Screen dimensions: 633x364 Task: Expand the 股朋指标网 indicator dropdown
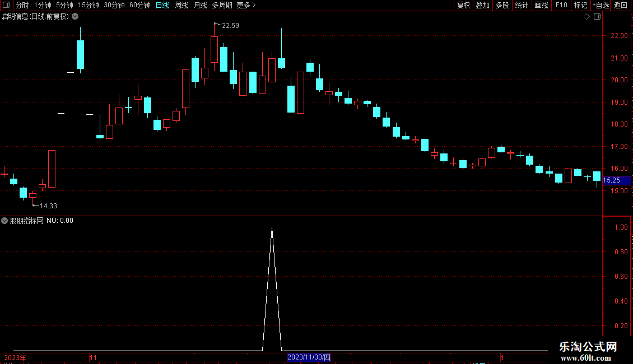click(4, 221)
